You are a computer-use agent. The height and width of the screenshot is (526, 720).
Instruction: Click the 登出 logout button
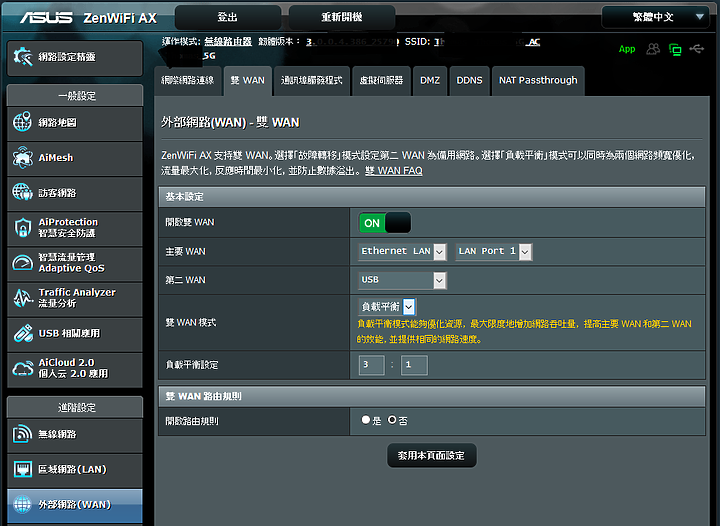pos(228,17)
